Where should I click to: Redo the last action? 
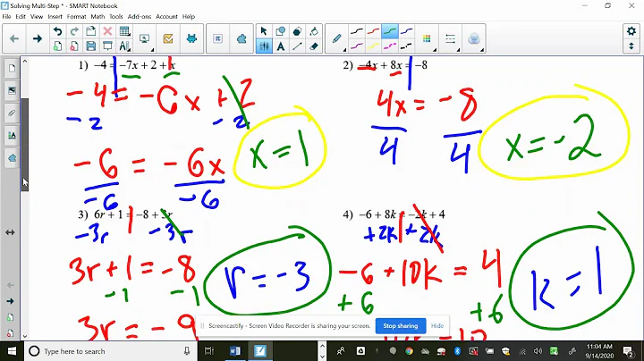tap(74, 31)
